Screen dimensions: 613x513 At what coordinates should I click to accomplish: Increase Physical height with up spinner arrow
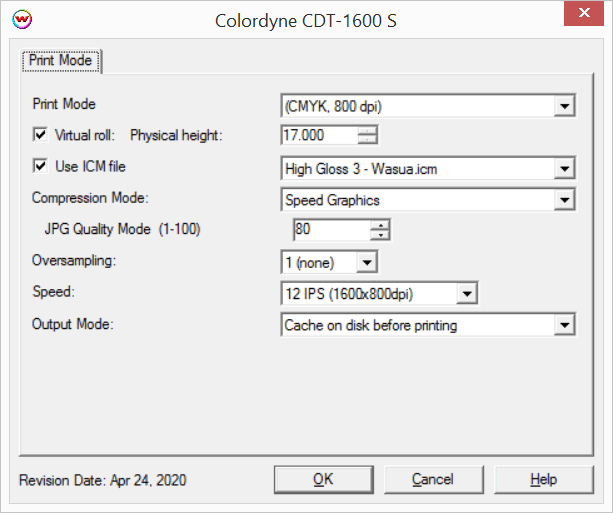click(367, 131)
